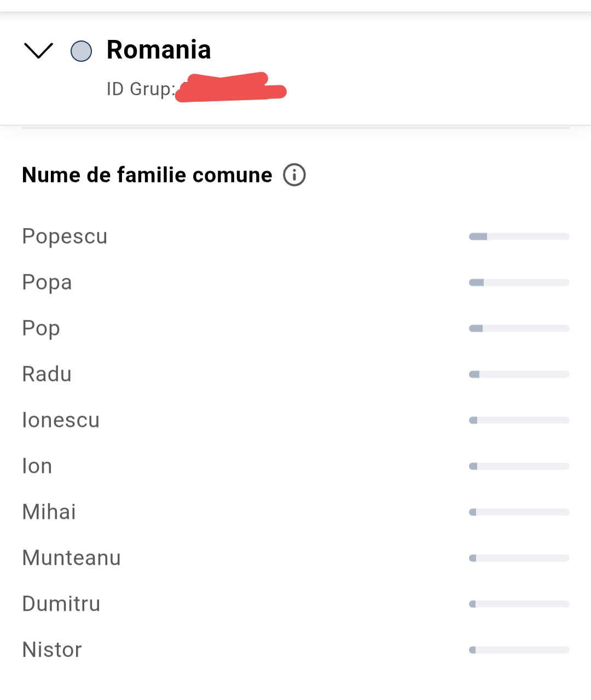Open the Ionescu surname entry
Viewport: 591px width, 700px height.
click(61, 420)
